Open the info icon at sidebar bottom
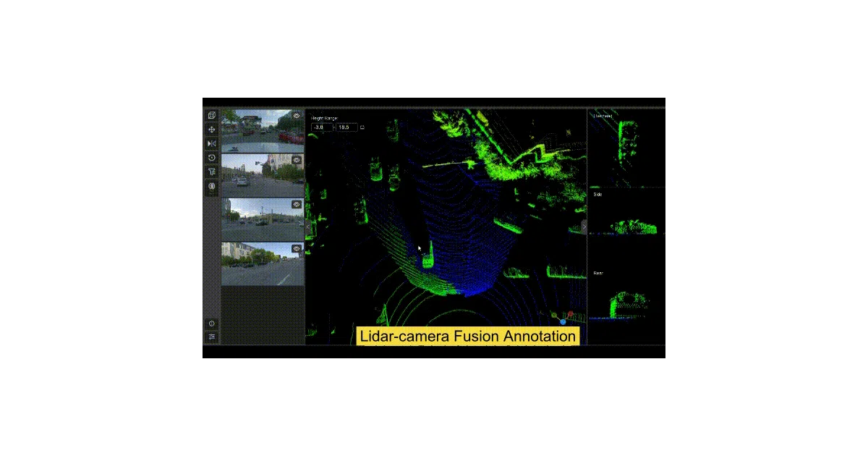This screenshot has height=456, width=868. pos(212,324)
